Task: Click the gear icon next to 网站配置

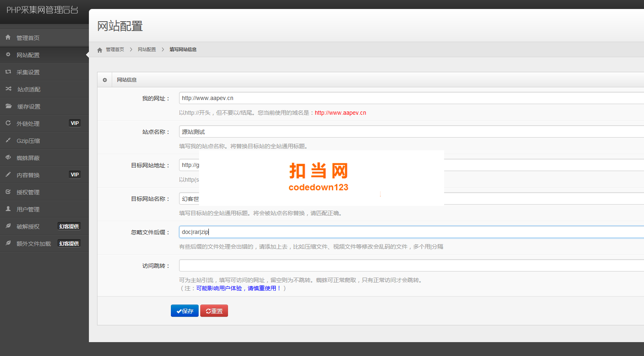Action: coord(8,54)
